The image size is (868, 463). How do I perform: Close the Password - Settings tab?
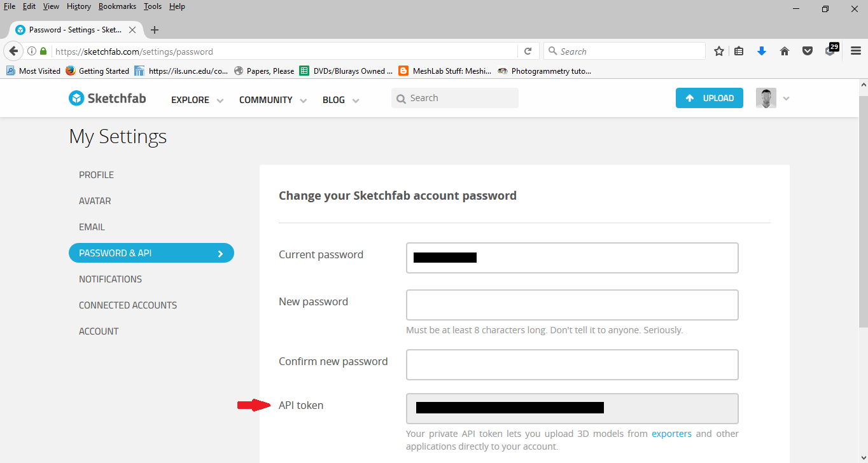tap(132, 30)
